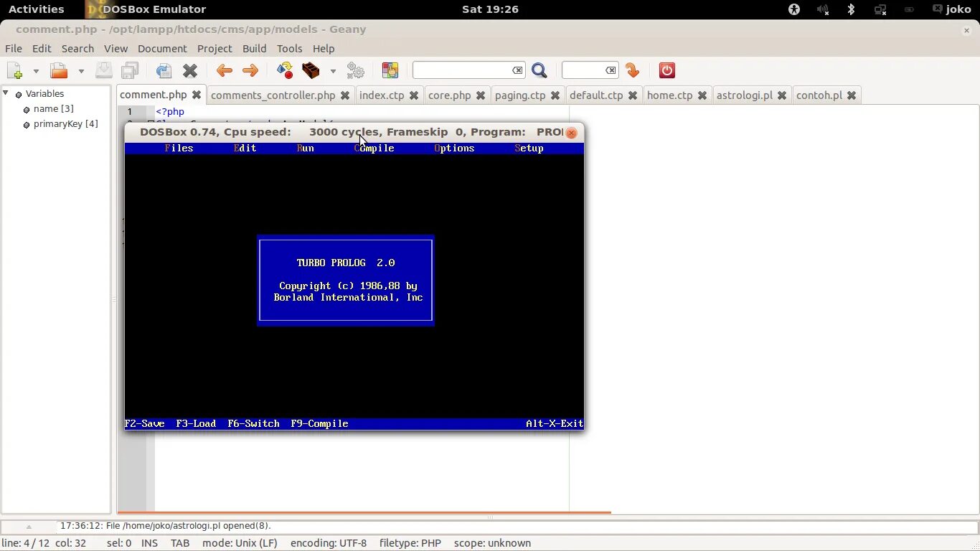Click the Open file folder icon

(59, 70)
